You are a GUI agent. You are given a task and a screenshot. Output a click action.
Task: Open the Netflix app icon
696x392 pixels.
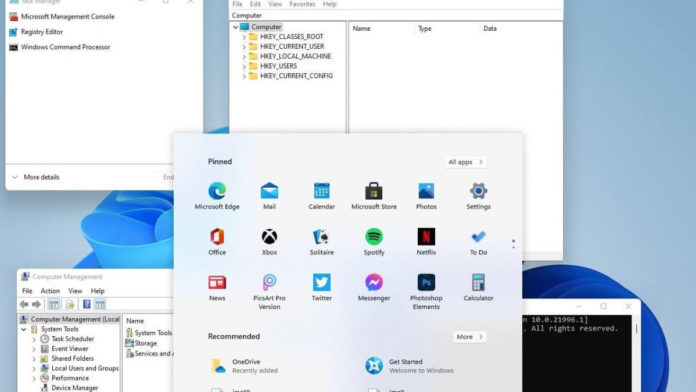click(426, 242)
